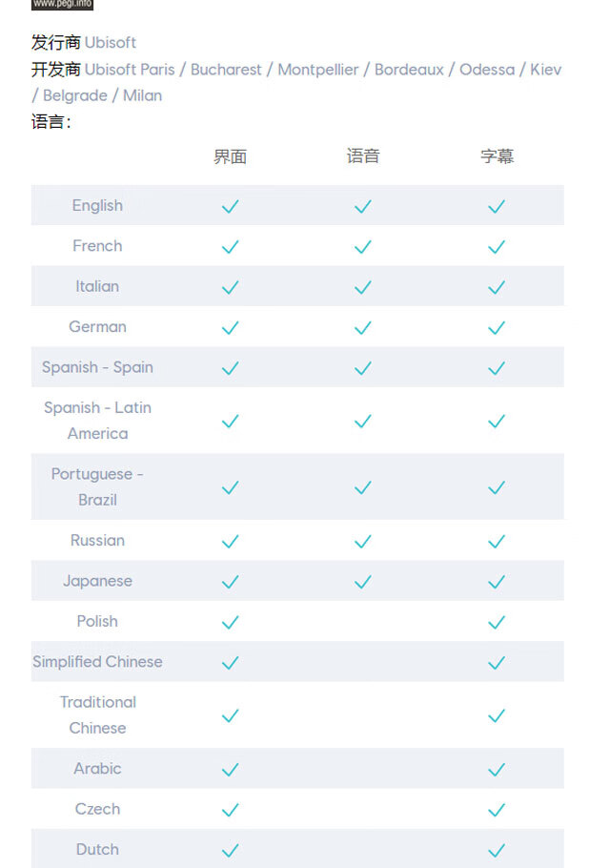Screen dimensions: 610x868
Task: Click the Simplified Chinese interface checkmark
Action: click(x=230, y=663)
